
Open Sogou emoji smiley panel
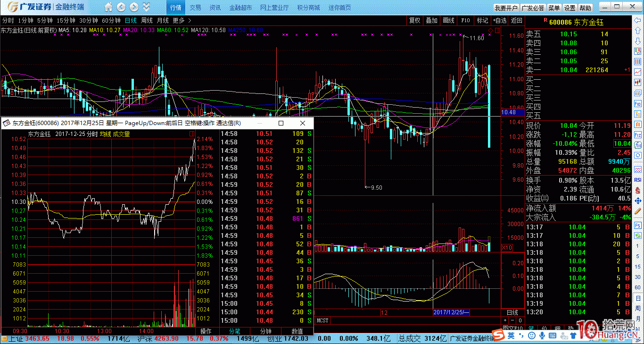(531, 336)
